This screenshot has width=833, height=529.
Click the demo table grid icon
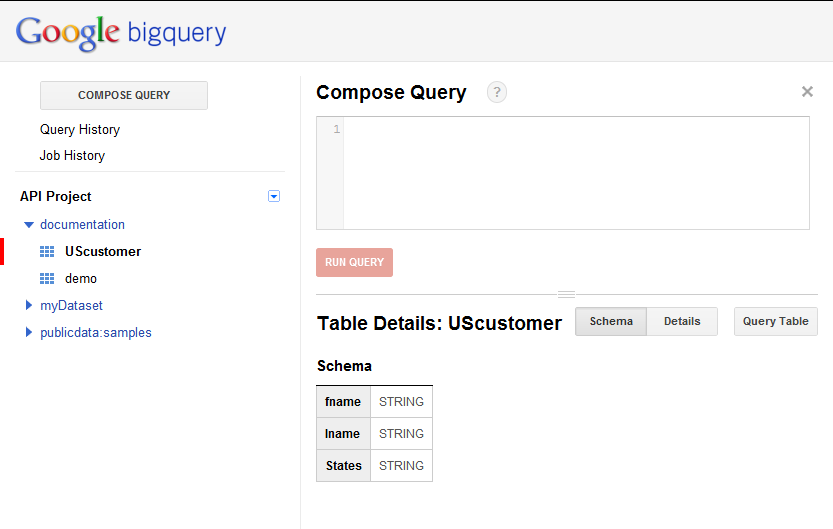click(47, 279)
